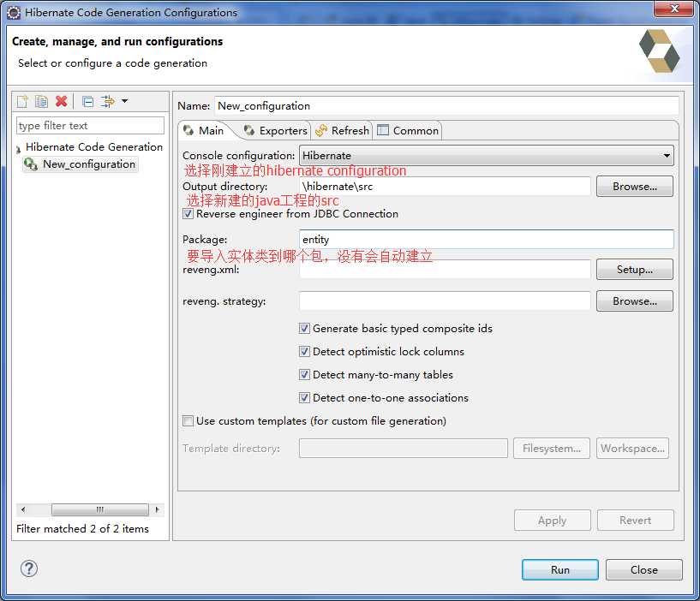Click Browse next to reveng. strategy
The image size is (700, 601).
634,301
